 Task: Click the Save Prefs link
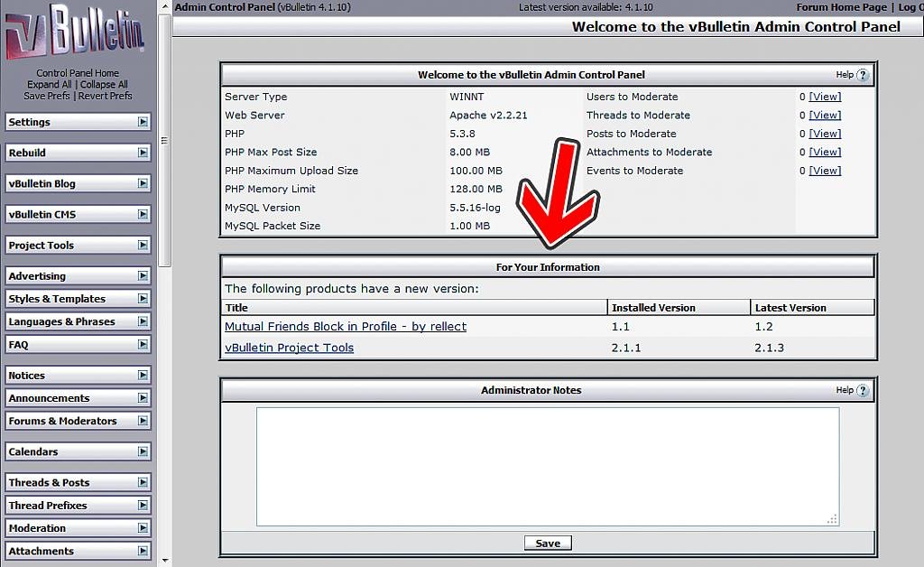click(47, 96)
